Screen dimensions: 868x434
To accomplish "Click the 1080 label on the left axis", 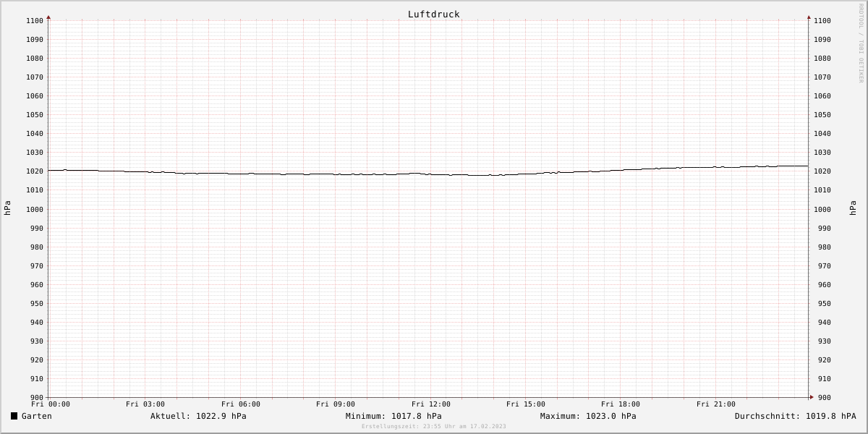I will pyautogui.click(x=35, y=59).
